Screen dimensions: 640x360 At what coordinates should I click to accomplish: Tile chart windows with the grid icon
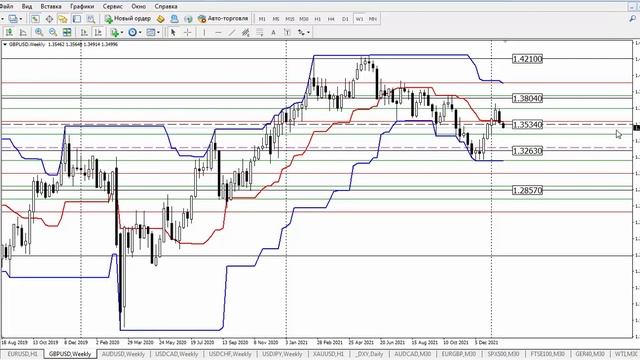tap(67, 32)
